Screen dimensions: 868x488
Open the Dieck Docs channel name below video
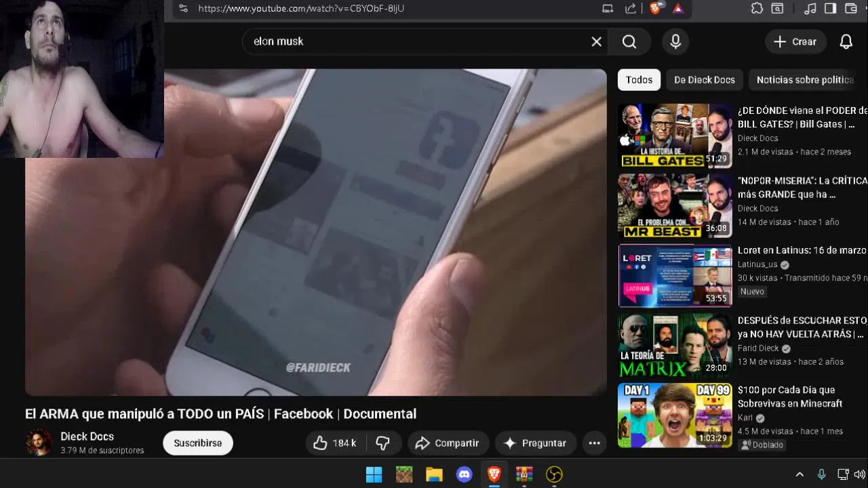87,436
